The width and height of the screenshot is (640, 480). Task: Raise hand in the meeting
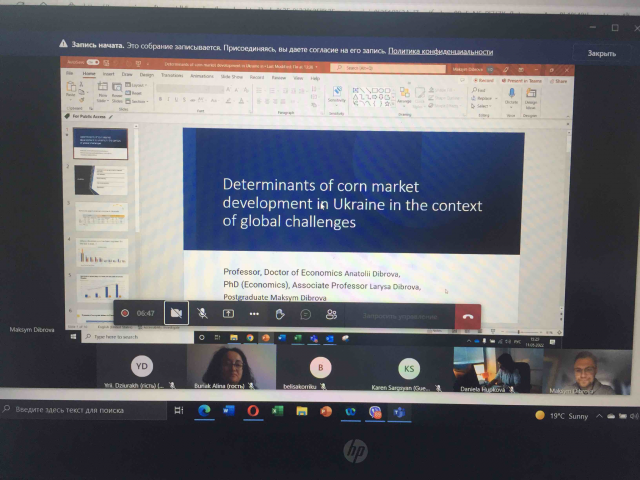(x=280, y=313)
